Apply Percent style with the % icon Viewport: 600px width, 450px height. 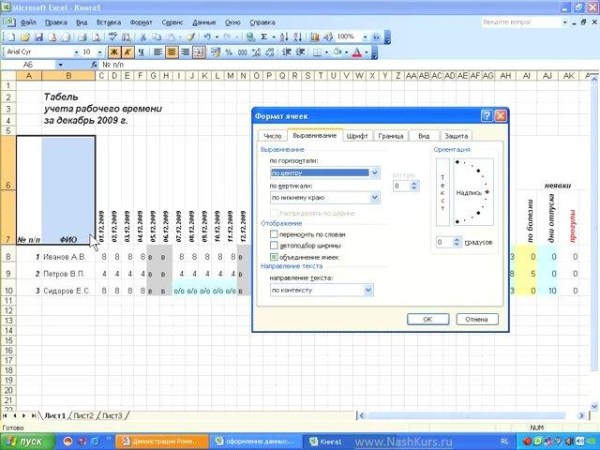[228, 52]
